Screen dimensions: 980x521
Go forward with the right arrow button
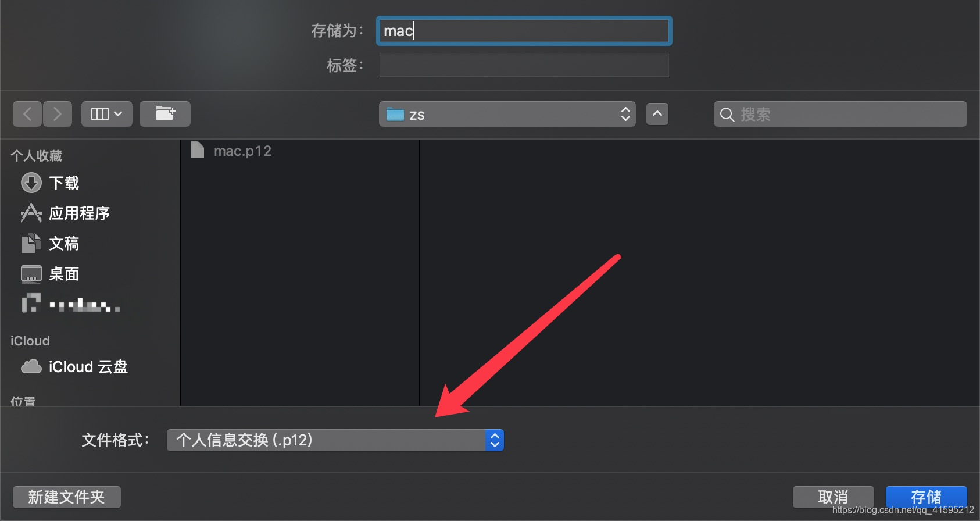pos(57,114)
